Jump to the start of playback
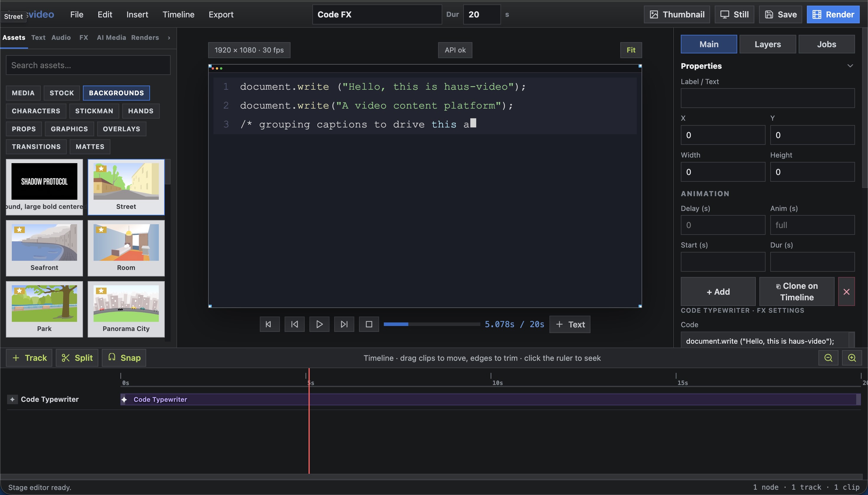The height and width of the screenshot is (495, 868). coord(270,324)
